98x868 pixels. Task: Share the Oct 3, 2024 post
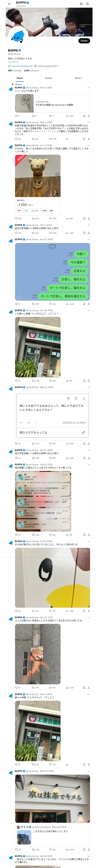coord(89,233)
